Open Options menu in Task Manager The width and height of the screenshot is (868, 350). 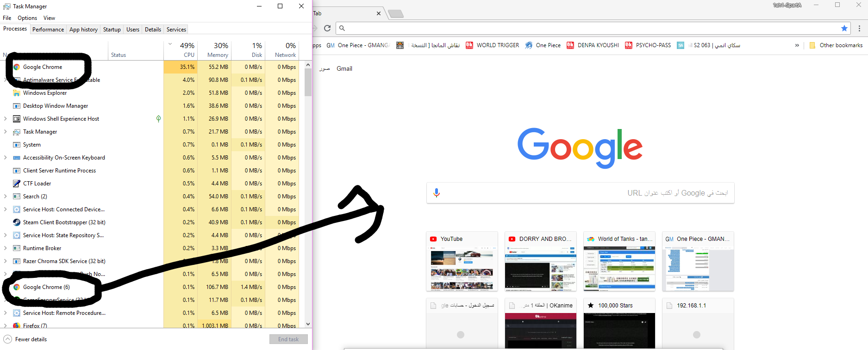pyautogui.click(x=27, y=18)
